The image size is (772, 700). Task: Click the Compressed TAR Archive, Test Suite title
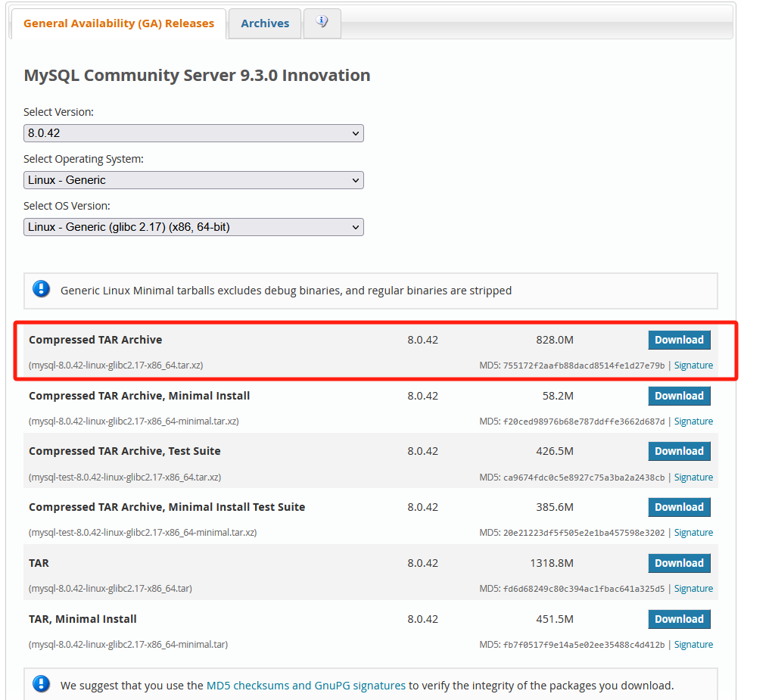pyautogui.click(x=125, y=451)
